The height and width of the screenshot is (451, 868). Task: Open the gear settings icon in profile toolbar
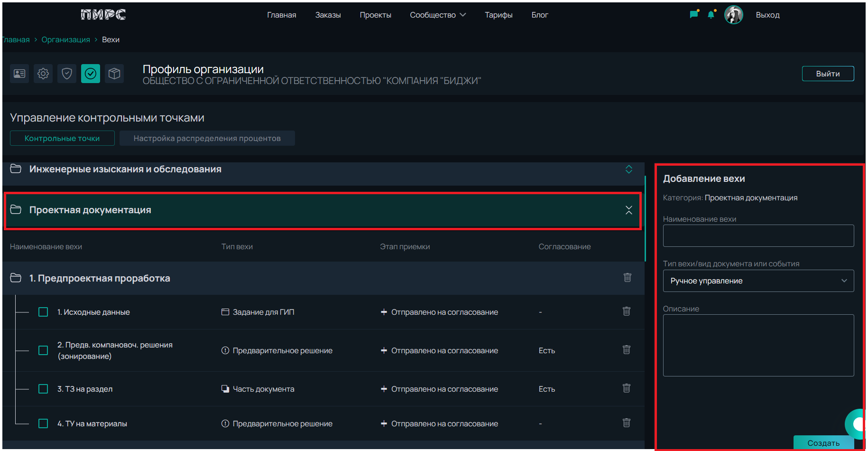click(43, 74)
